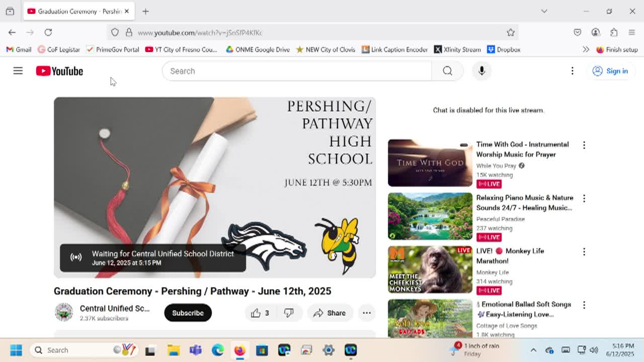
Task: Bookmark this page with star icon
Action: pos(511,32)
